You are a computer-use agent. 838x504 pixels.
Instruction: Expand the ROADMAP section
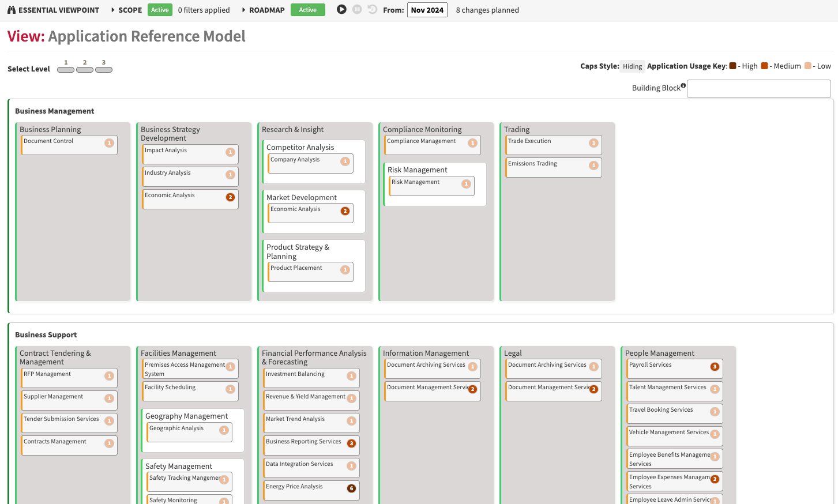263,10
